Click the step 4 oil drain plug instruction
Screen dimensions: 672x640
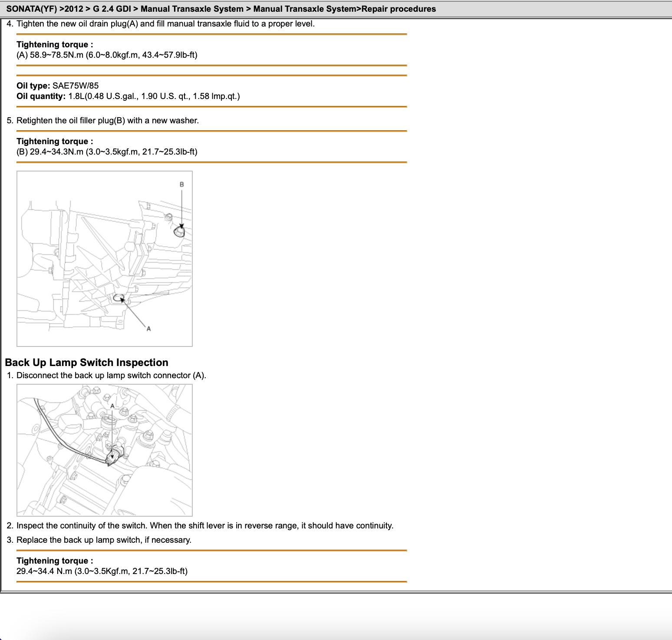[165, 24]
